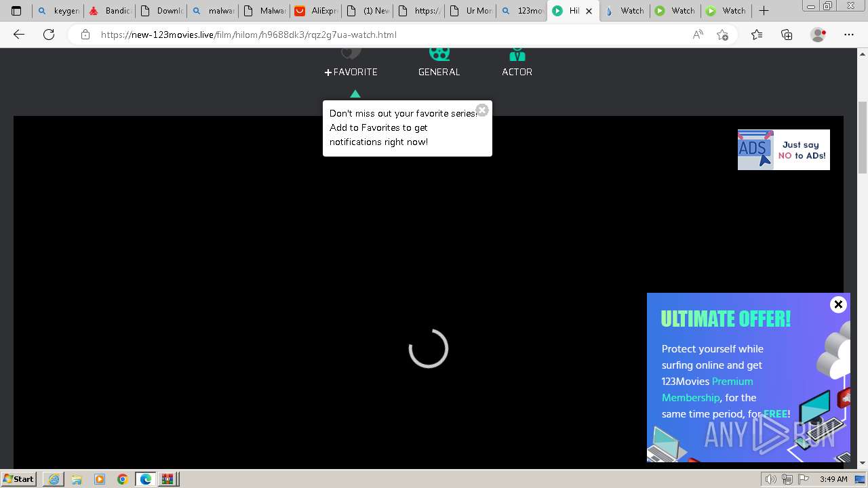Open volume control in system tray

pyautogui.click(x=770, y=479)
